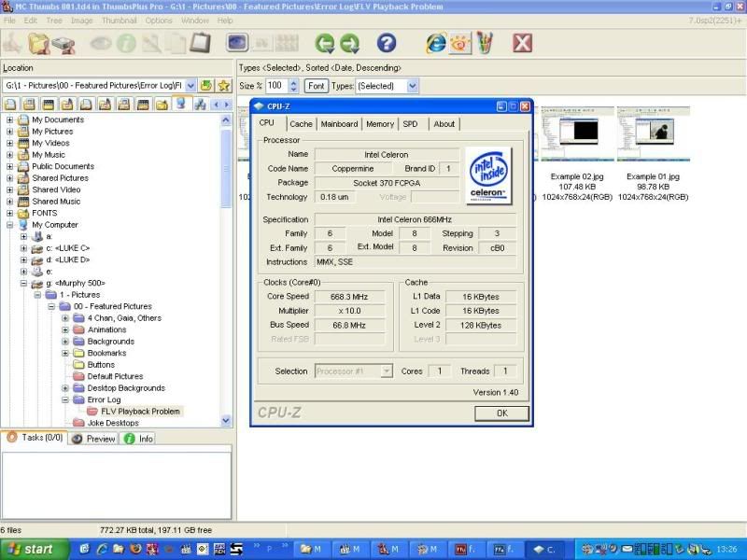Expand the Animations folder node
This screenshot has width=747, height=560.
click(x=65, y=330)
